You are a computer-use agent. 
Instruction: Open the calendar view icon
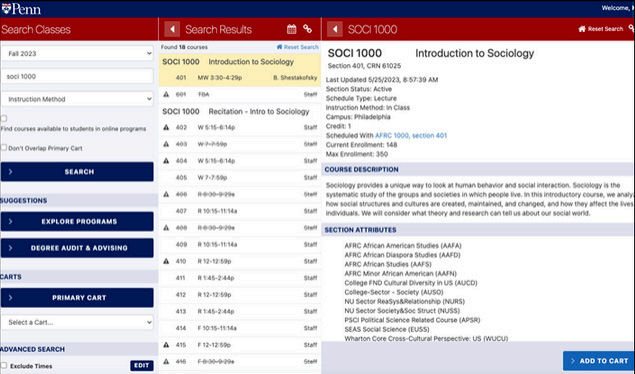292,29
